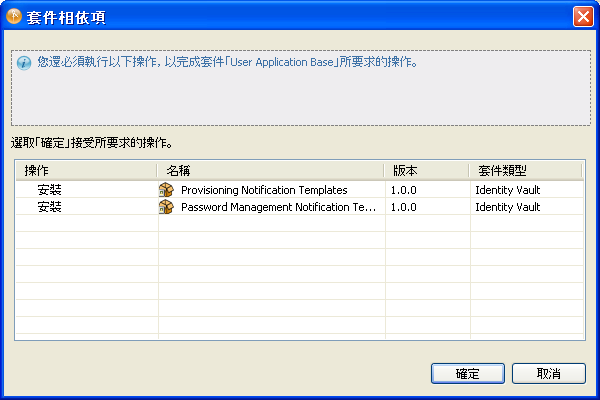The height and width of the screenshot is (400, 600).
Task: Sort by the 操作 column header
Action: [x=86, y=170]
